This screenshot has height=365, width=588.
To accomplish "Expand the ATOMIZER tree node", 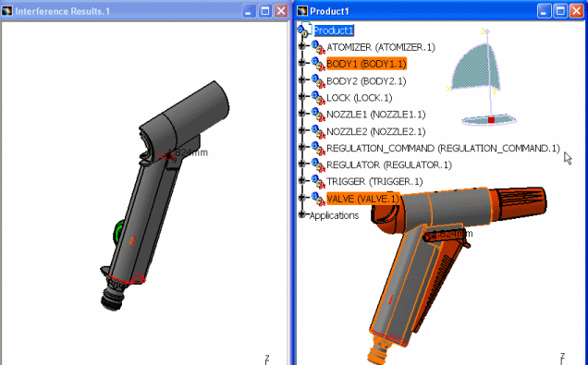I will (302, 45).
